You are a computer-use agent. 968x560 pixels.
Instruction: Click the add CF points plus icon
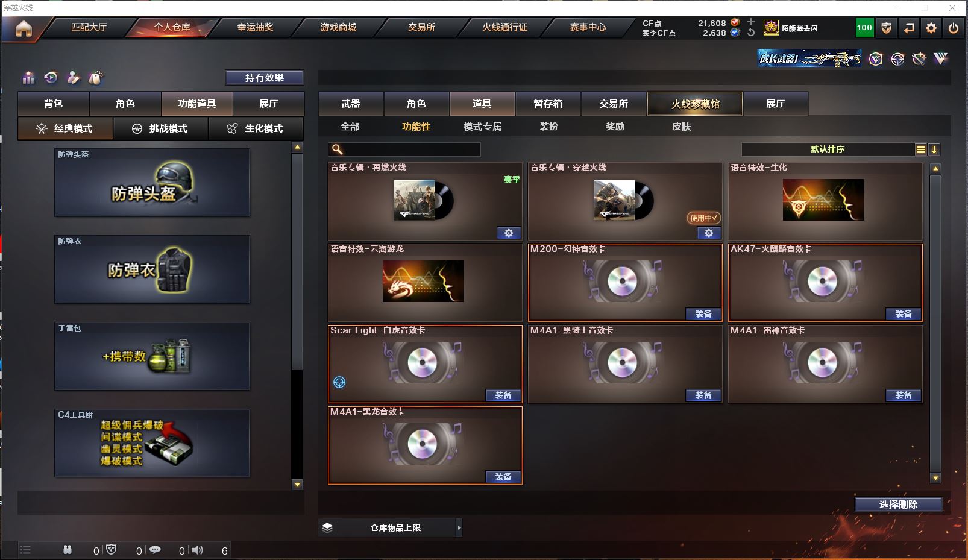pyautogui.click(x=751, y=22)
